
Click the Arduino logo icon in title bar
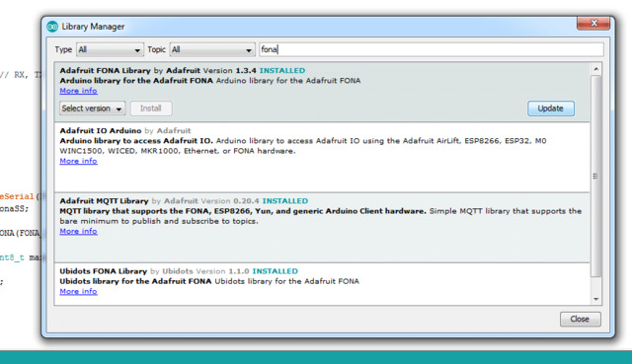click(52, 27)
